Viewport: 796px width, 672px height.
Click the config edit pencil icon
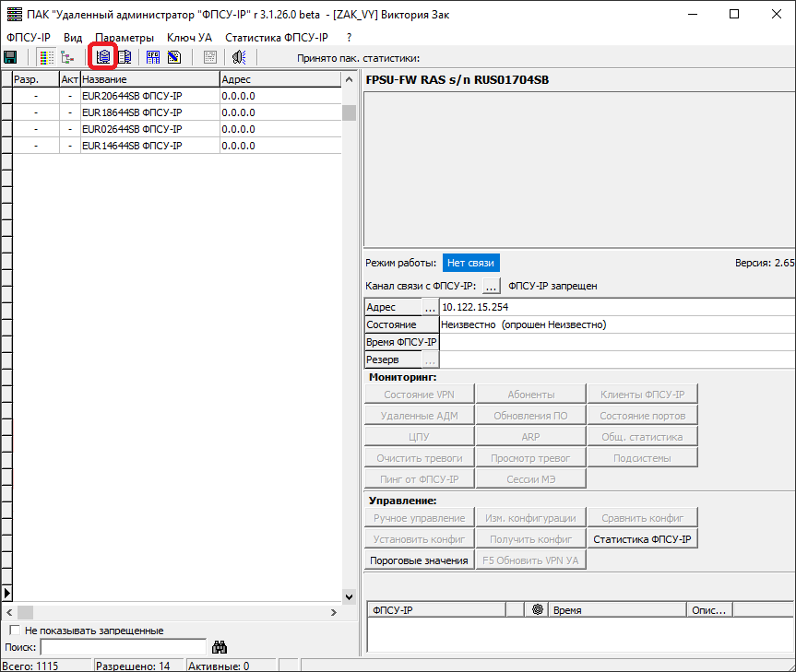(173, 57)
